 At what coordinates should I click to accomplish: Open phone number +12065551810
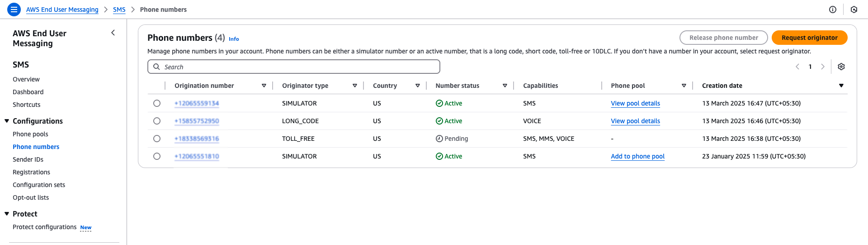coord(197,156)
